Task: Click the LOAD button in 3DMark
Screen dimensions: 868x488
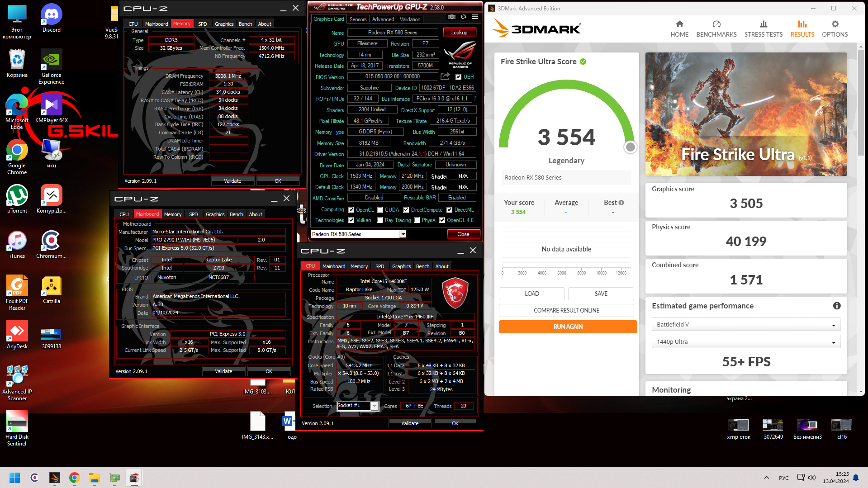Action: click(532, 294)
